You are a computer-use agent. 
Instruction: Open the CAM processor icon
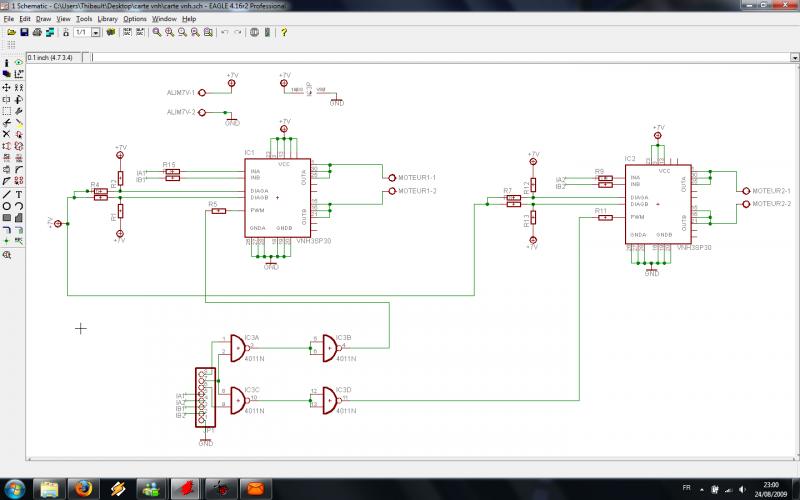click(x=50, y=32)
